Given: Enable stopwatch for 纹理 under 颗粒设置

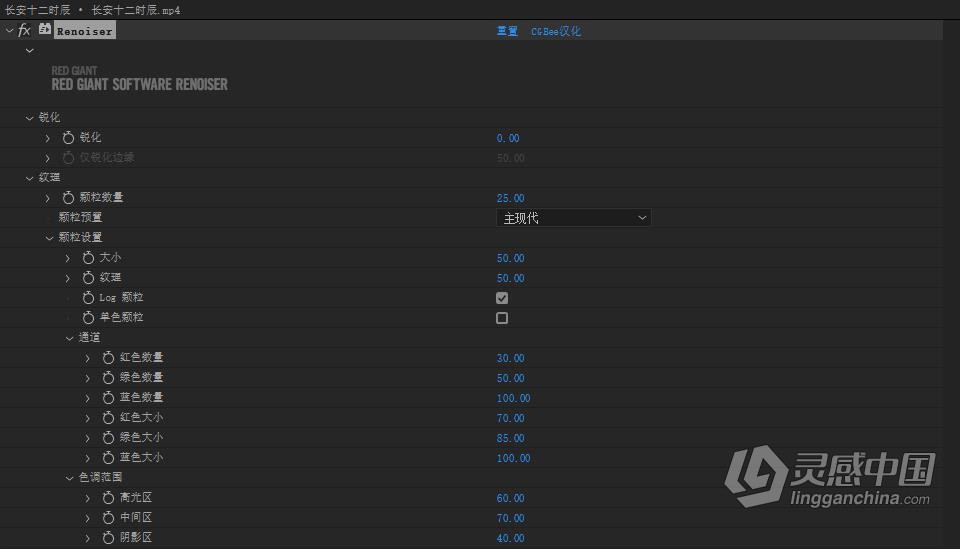Looking at the screenshot, I should [x=88, y=278].
